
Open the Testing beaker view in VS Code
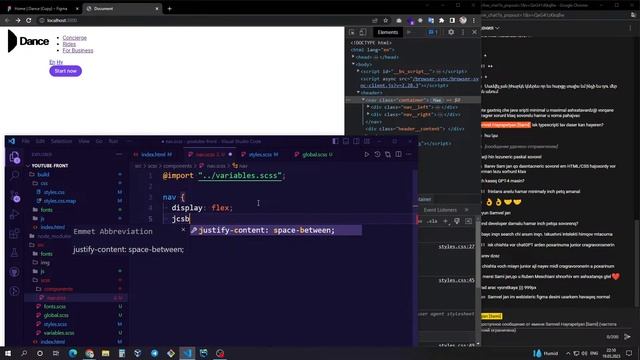(x=14, y=253)
